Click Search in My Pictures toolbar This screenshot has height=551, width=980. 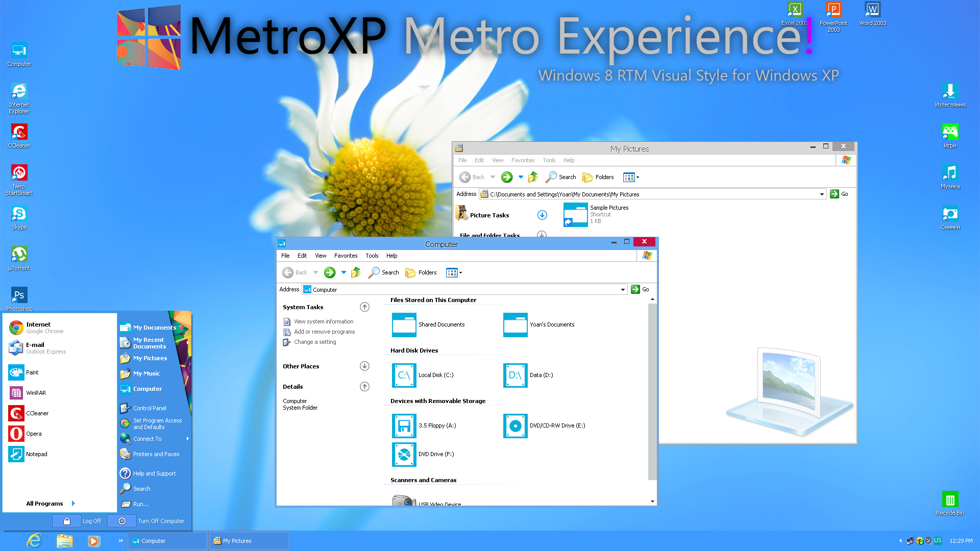[561, 177]
